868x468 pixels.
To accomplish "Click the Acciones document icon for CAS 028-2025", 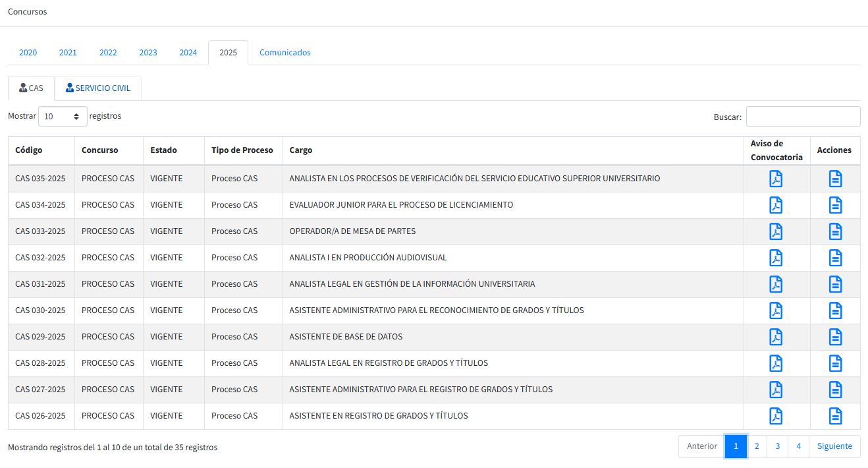I will (x=835, y=363).
